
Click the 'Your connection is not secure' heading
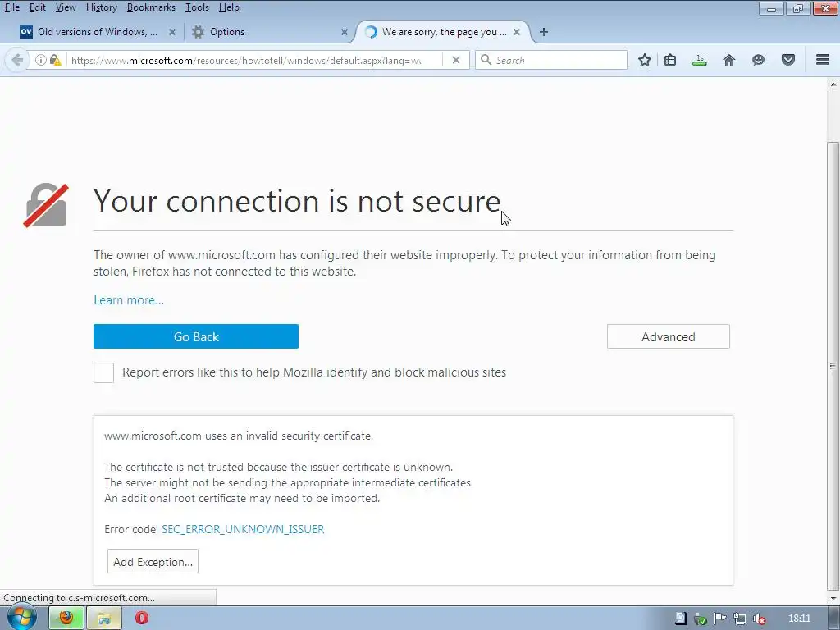point(297,201)
